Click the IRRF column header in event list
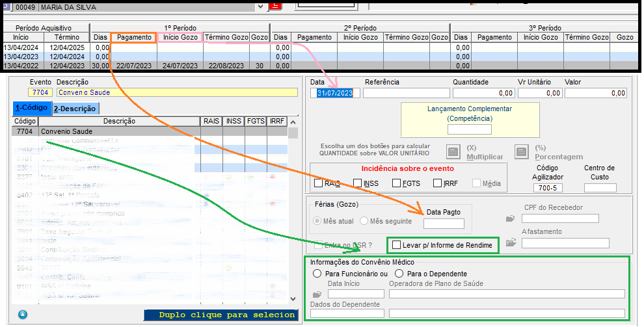Viewport: 644px width, 327px height. pyautogui.click(x=277, y=122)
